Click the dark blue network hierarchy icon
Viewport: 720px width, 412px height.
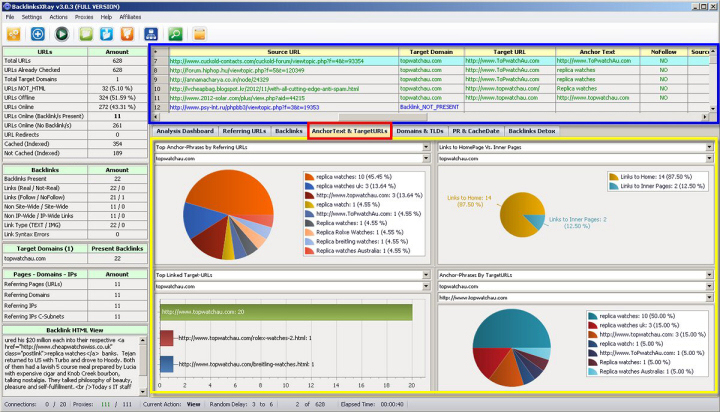pos(151,34)
